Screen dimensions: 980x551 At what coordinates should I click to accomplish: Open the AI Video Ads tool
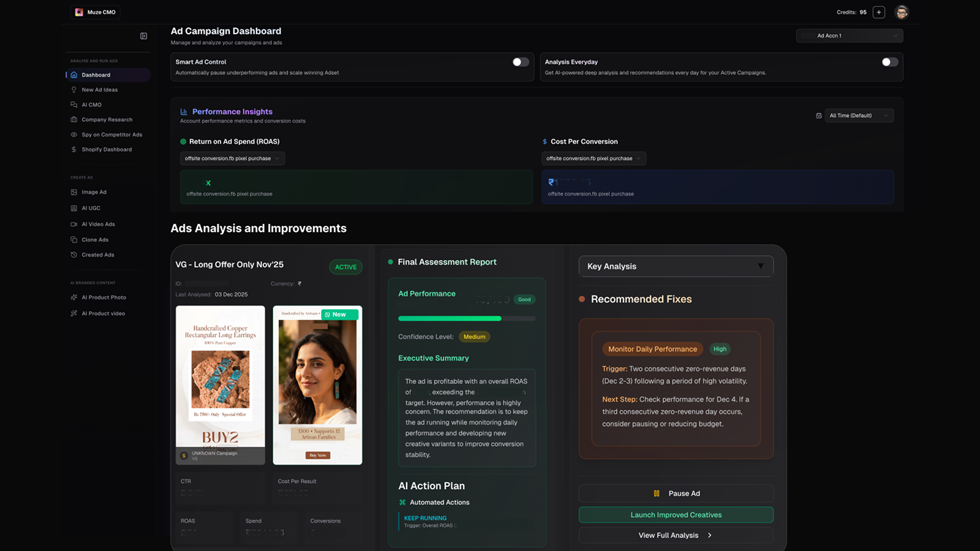tap(97, 223)
